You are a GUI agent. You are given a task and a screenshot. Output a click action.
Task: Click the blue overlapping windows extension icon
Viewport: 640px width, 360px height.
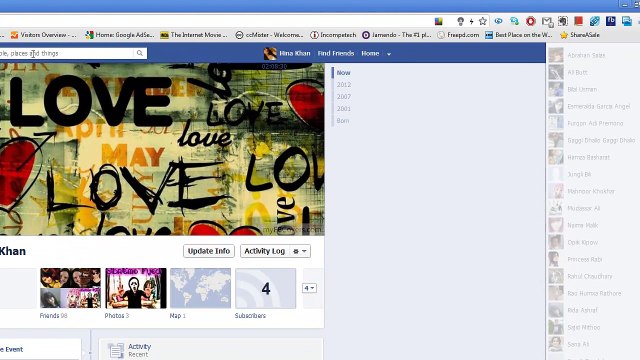(x=627, y=21)
